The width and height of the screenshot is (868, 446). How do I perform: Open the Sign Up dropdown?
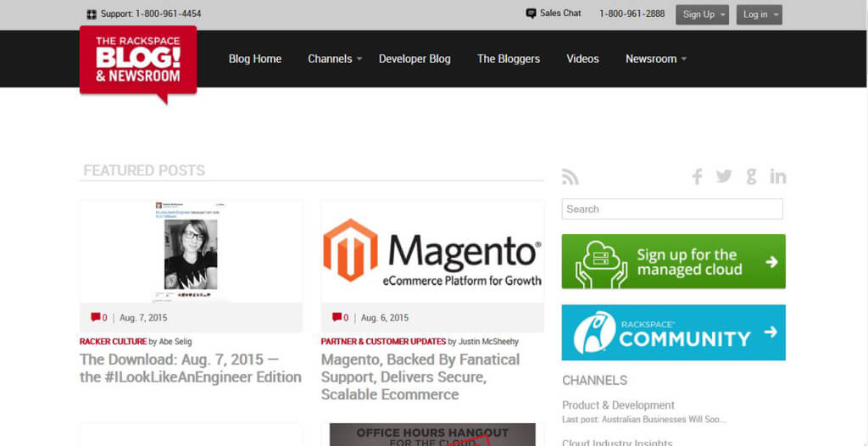[702, 15]
